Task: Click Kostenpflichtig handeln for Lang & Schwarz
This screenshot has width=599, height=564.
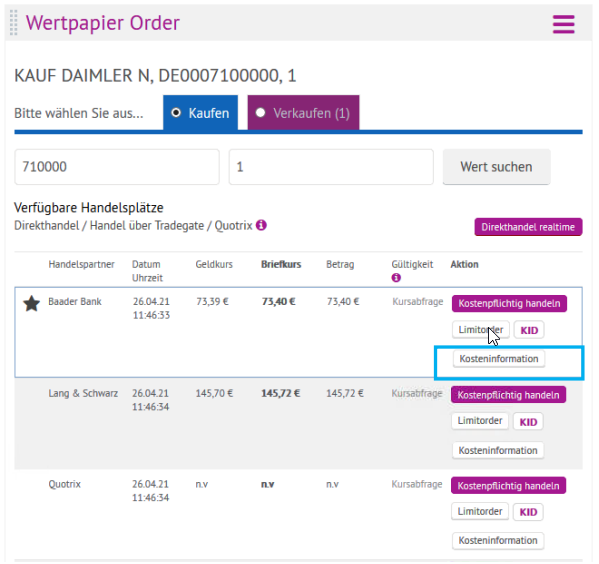Action: (508, 395)
